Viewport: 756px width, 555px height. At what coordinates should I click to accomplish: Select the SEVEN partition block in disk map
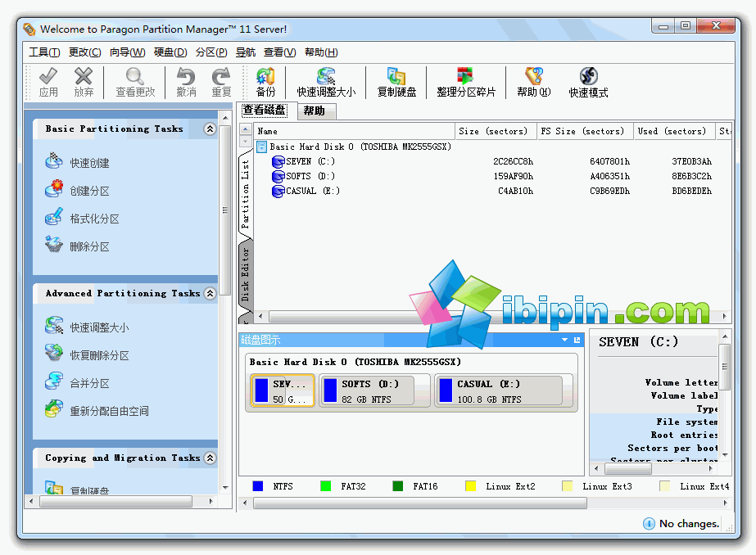283,391
